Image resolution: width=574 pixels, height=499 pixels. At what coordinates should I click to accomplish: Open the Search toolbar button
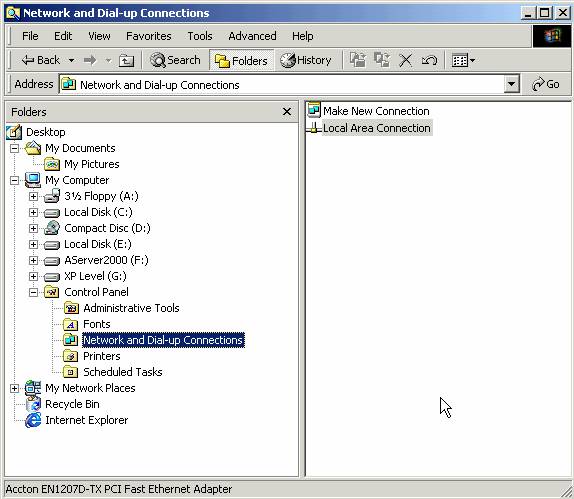(175, 60)
